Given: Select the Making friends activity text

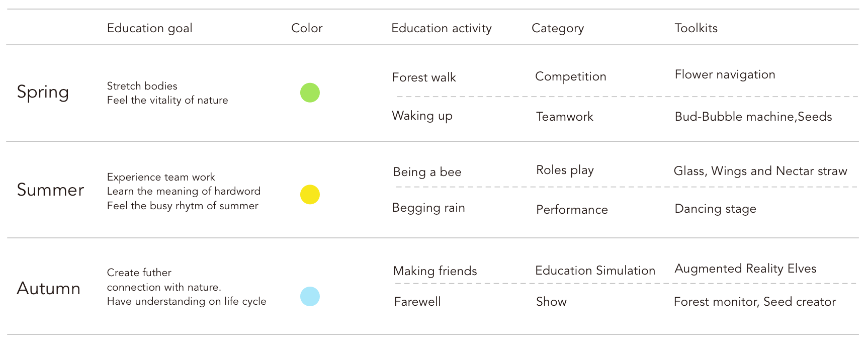Looking at the screenshot, I should 435,271.
